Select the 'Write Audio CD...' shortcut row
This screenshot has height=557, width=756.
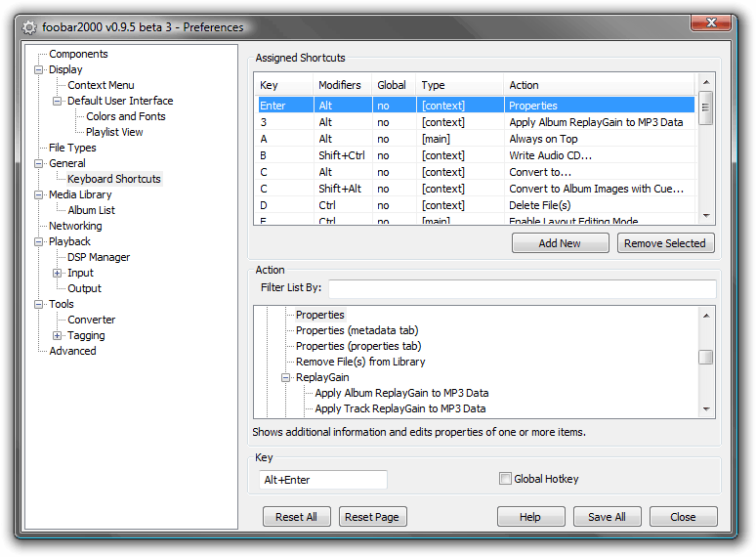point(476,155)
